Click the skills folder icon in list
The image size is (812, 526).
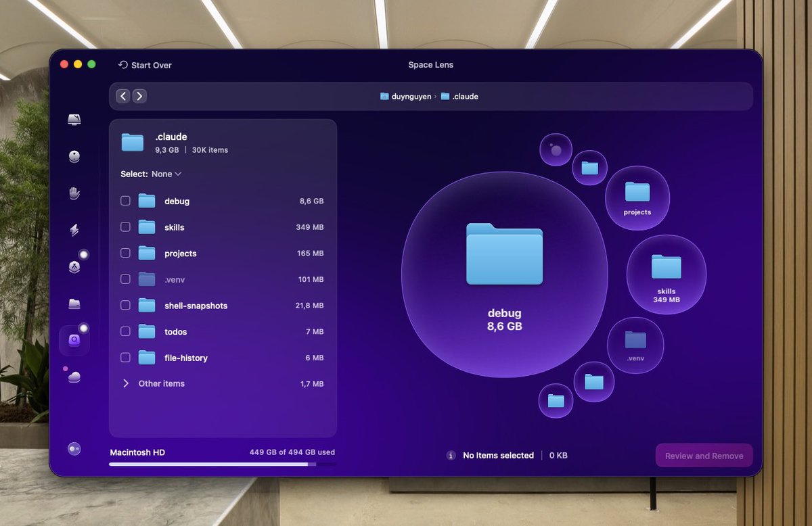coord(147,227)
